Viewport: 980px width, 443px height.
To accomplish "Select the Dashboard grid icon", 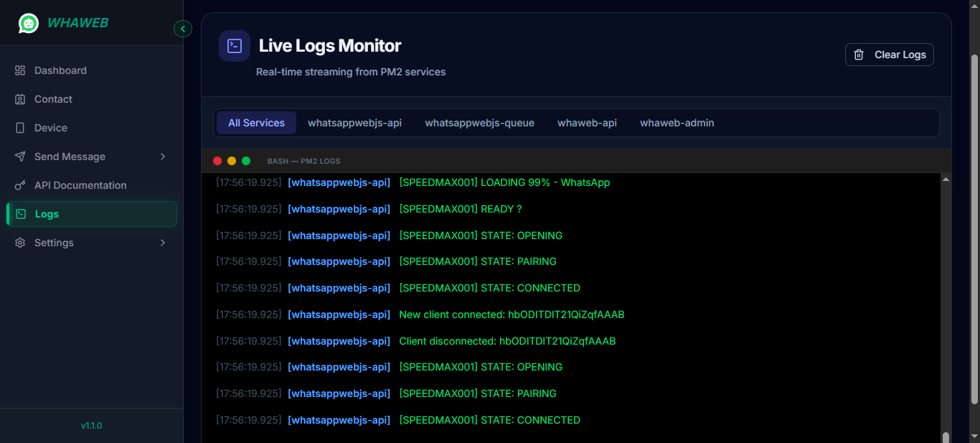I will tap(19, 70).
